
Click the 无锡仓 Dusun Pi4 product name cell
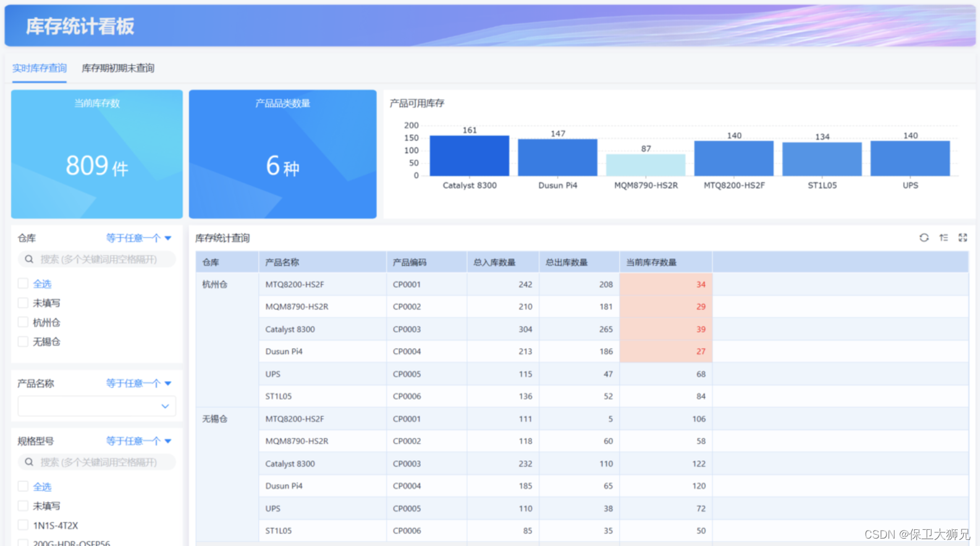pyautogui.click(x=323, y=485)
